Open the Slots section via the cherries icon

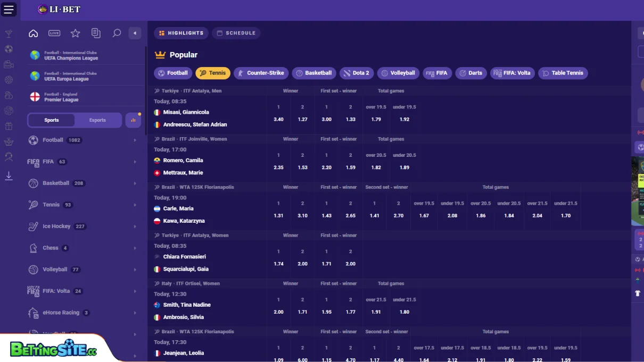9,95
